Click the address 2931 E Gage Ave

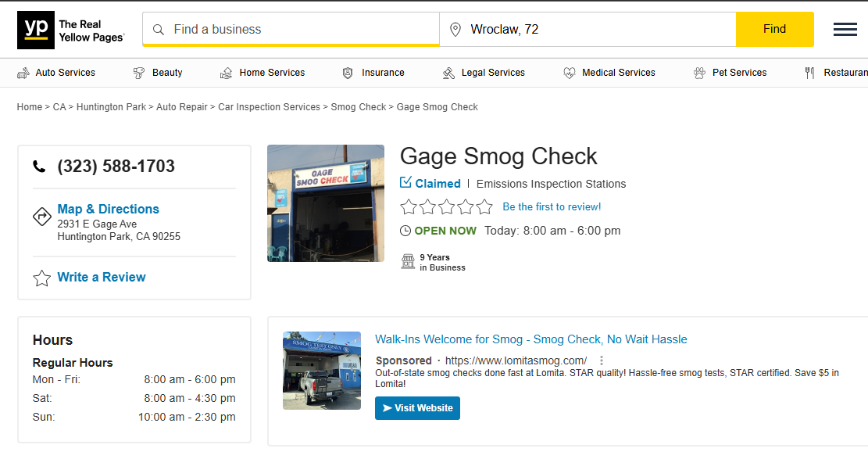click(97, 224)
